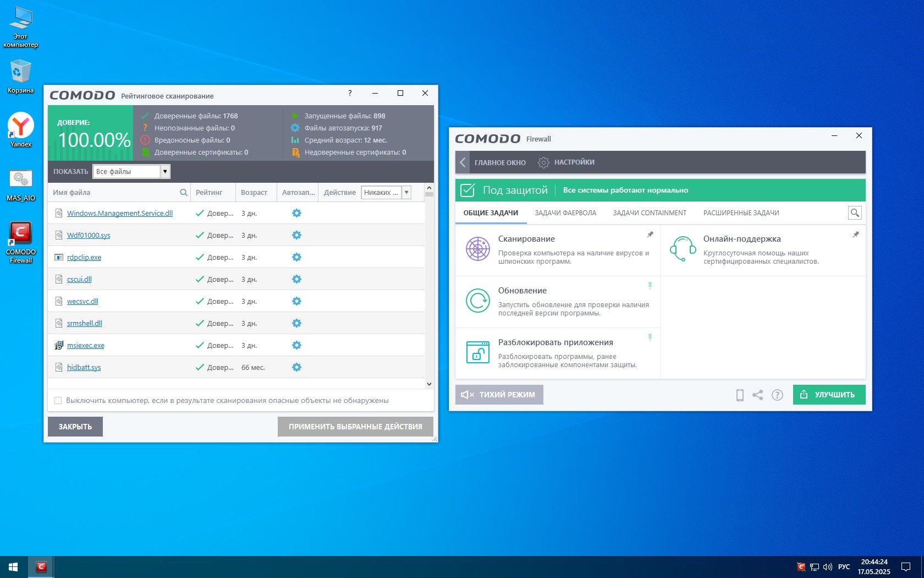
Task: Click the search magnifier in the tasks tab bar
Action: (855, 213)
